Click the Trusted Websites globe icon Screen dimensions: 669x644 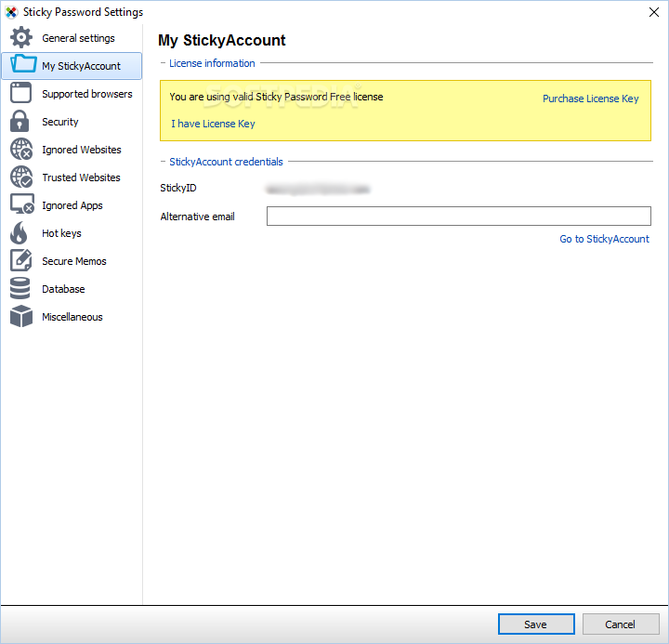point(21,177)
